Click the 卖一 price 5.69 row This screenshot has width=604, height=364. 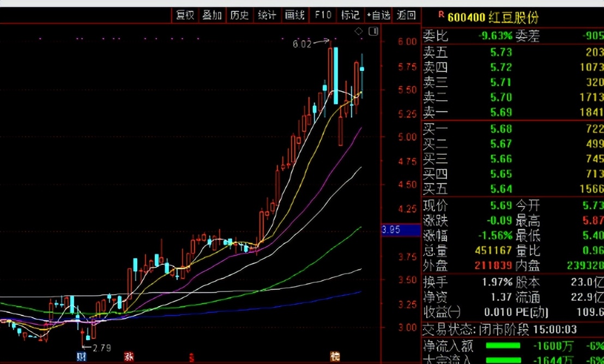512,112
